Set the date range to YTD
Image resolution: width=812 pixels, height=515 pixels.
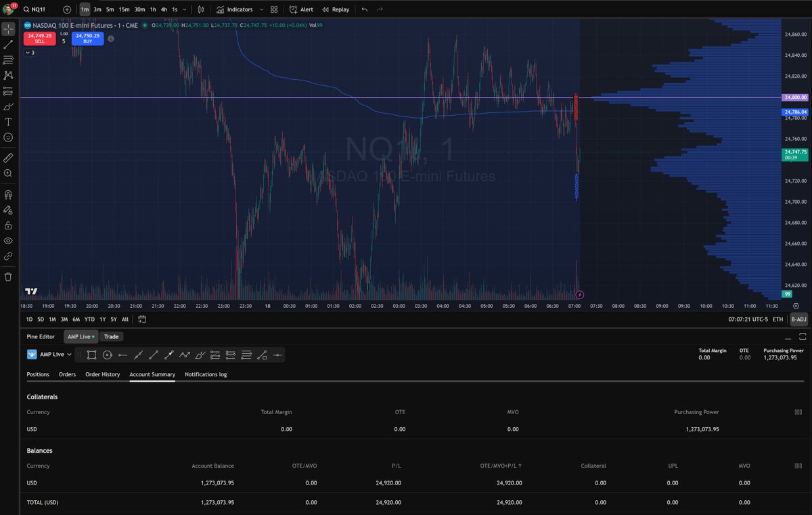click(89, 319)
